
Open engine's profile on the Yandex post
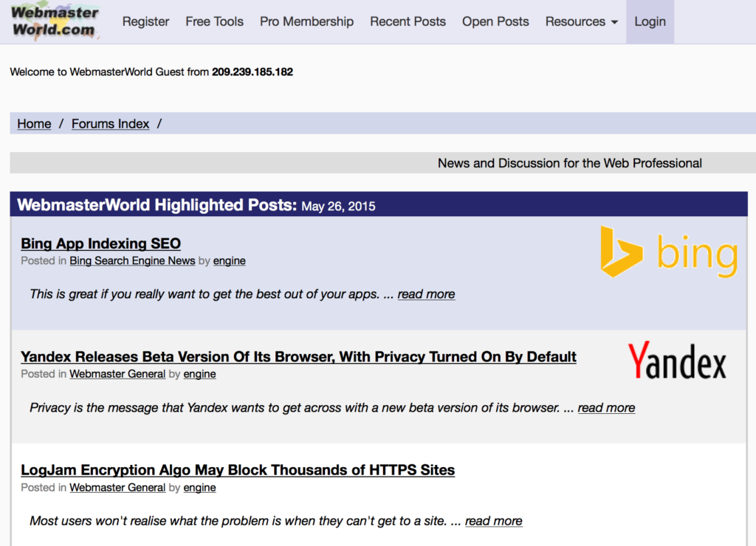[x=199, y=374]
